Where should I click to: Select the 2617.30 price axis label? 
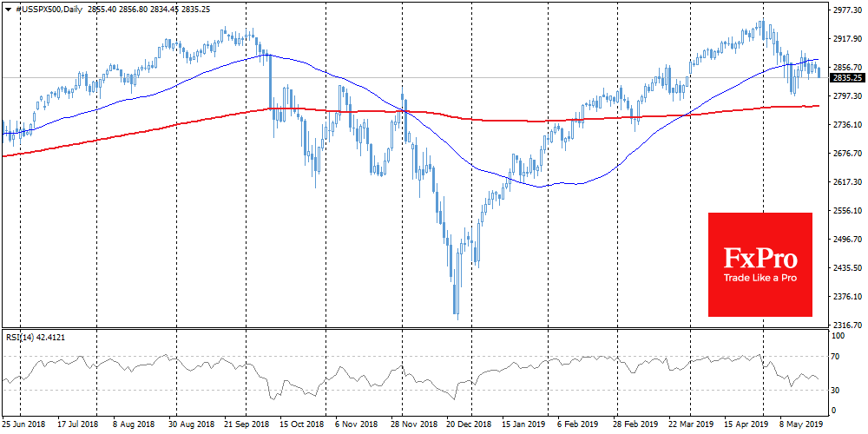pyautogui.click(x=846, y=182)
